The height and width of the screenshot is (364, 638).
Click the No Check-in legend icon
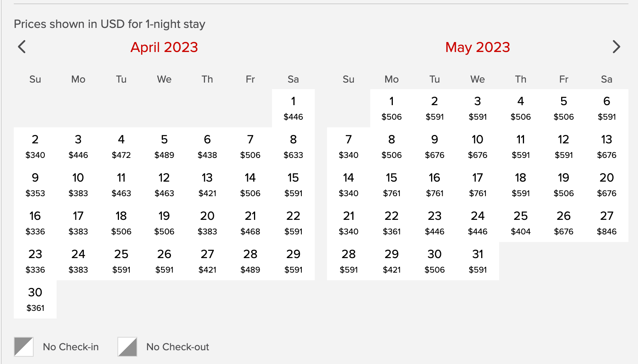pos(24,346)
